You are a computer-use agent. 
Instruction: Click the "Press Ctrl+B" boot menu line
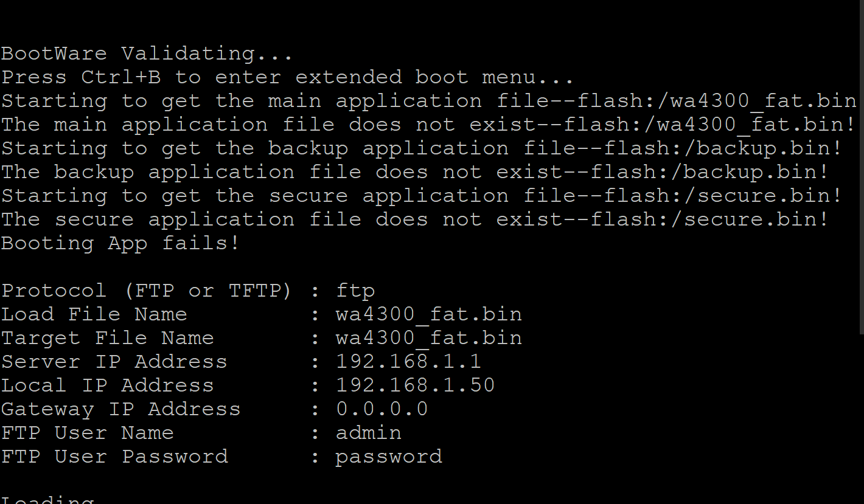[x=287, y=77]
